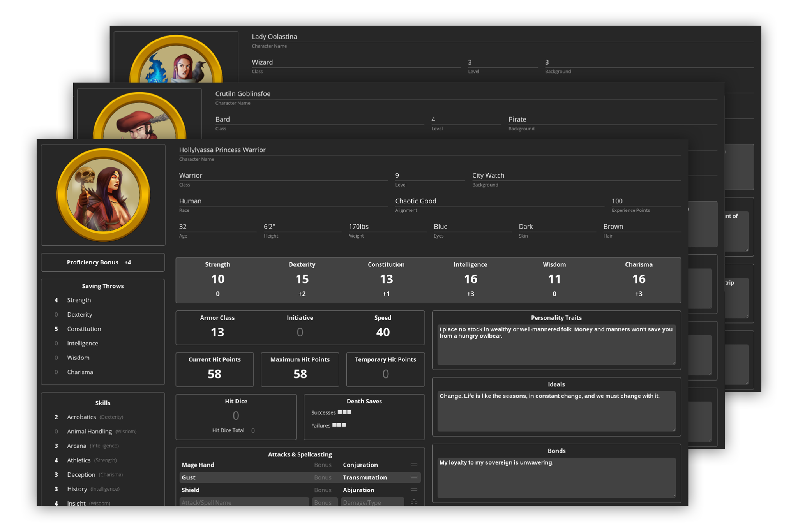Click the Dexterity score 15
The width and height of the screenshot is (798, 532).
pos(302,279)
